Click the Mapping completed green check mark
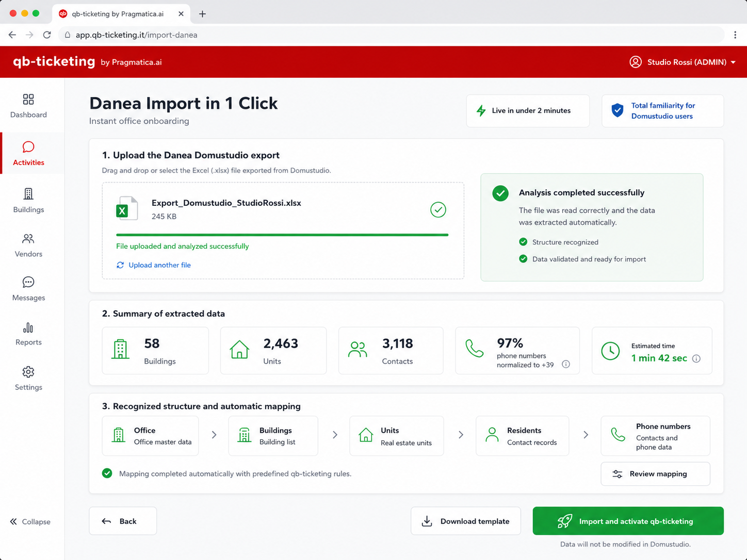Image resolution: width=747 pixels, height=560 pixels. click(107, 473)
